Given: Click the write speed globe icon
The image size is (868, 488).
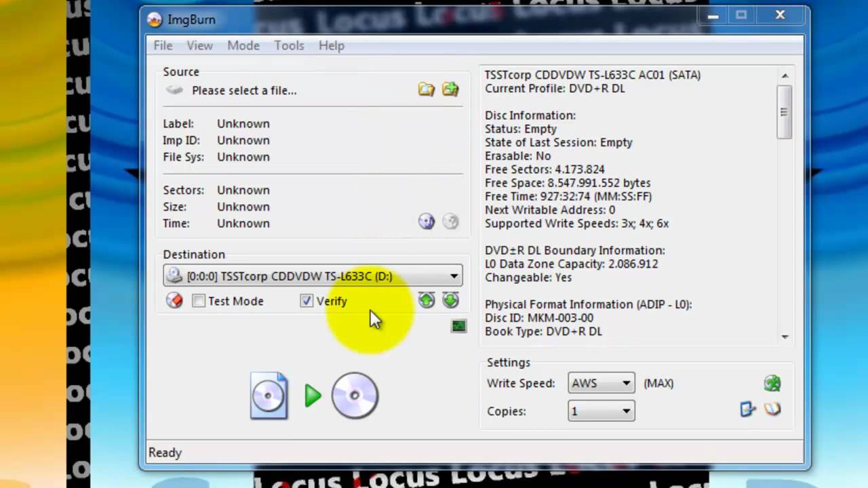Looking at the screenshot, I should (x=772, y=383).
